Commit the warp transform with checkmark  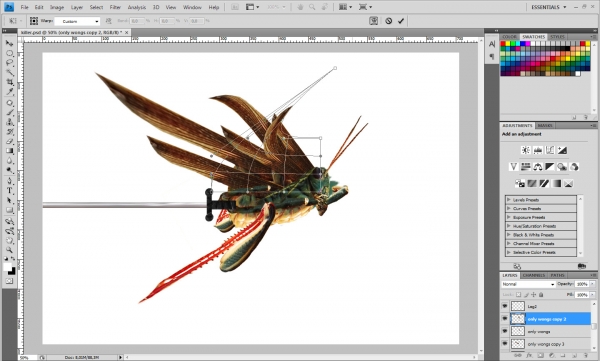coord(401,21)
